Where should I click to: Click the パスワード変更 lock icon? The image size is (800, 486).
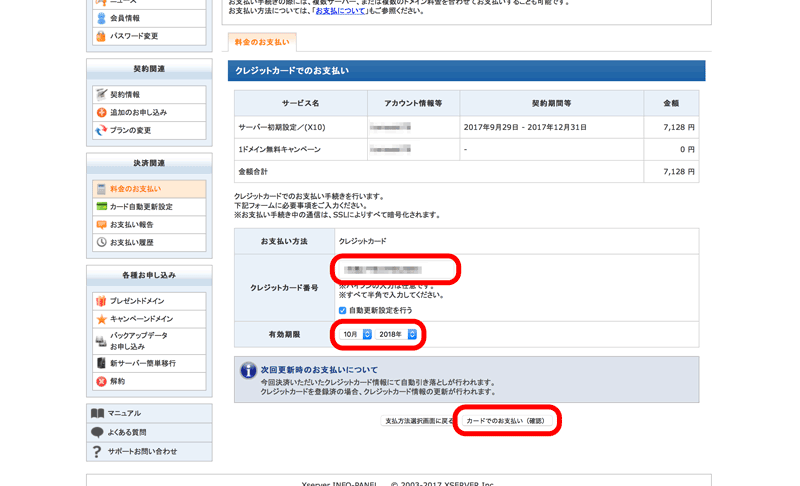click(x=101, y=36)
